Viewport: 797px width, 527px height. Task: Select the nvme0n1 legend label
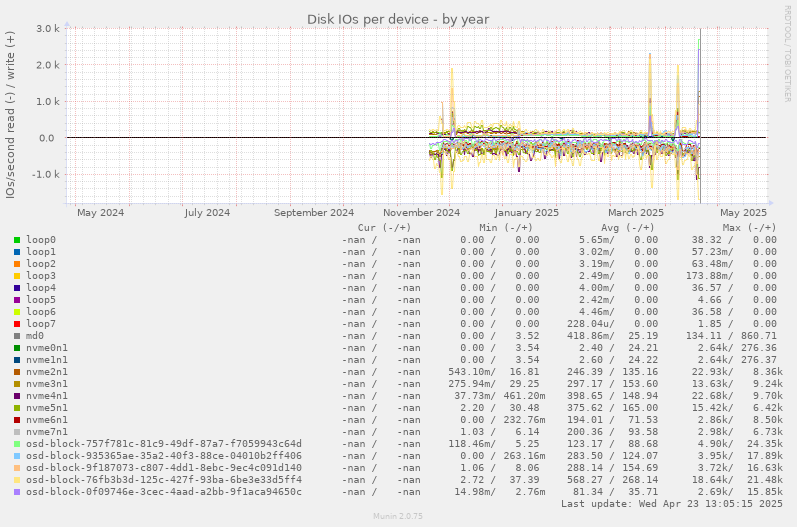[x=47, y=348]
